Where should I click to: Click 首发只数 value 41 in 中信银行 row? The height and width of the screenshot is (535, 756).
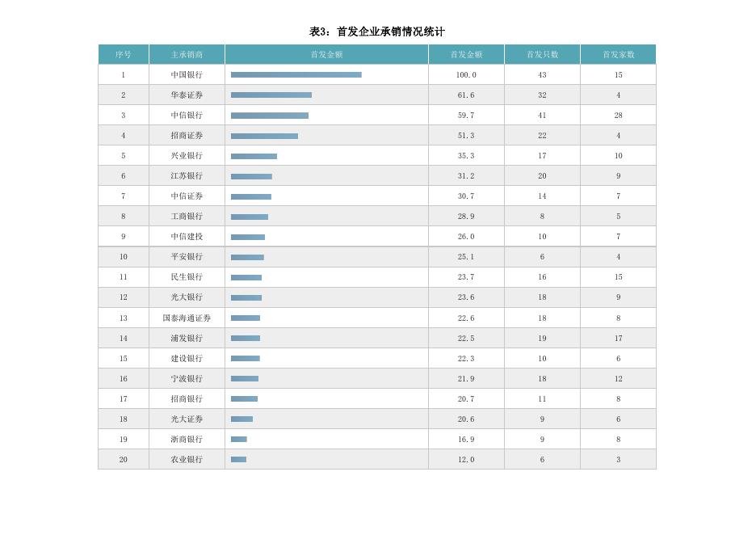(543, 116)
